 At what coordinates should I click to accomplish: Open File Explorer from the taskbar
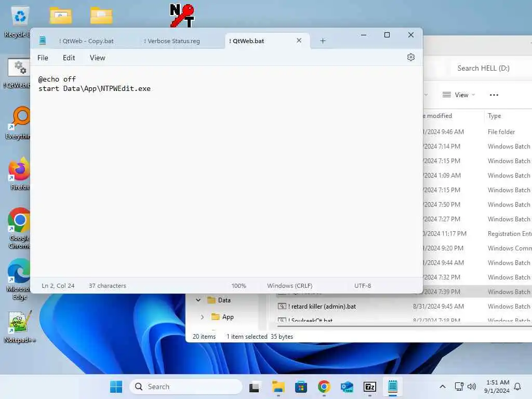click(278, 387)
